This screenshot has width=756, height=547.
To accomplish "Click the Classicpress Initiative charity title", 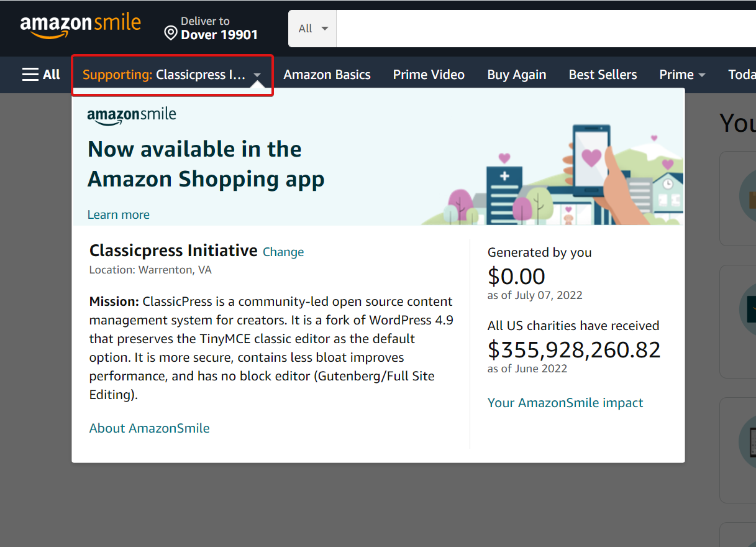I will pos(173,251).
